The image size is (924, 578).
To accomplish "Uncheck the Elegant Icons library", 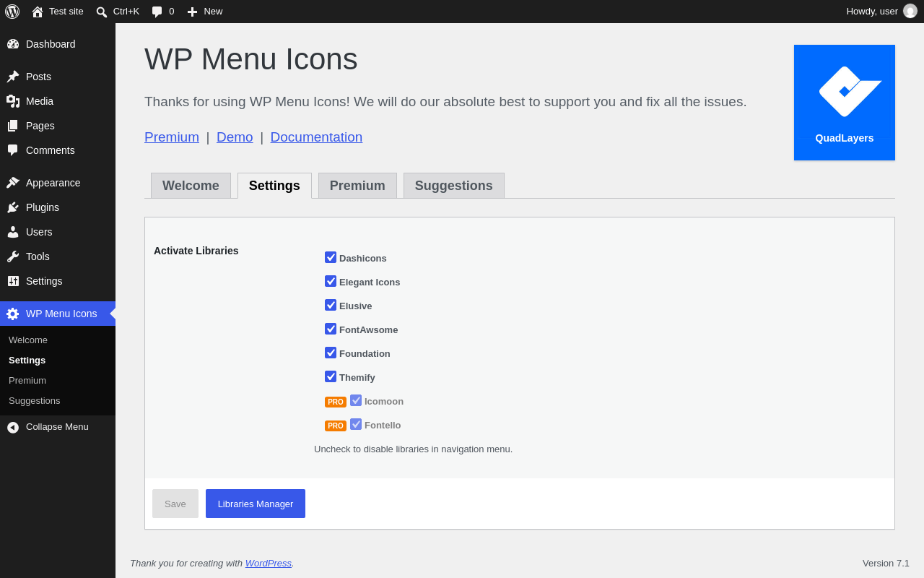I will pos(331,281).
